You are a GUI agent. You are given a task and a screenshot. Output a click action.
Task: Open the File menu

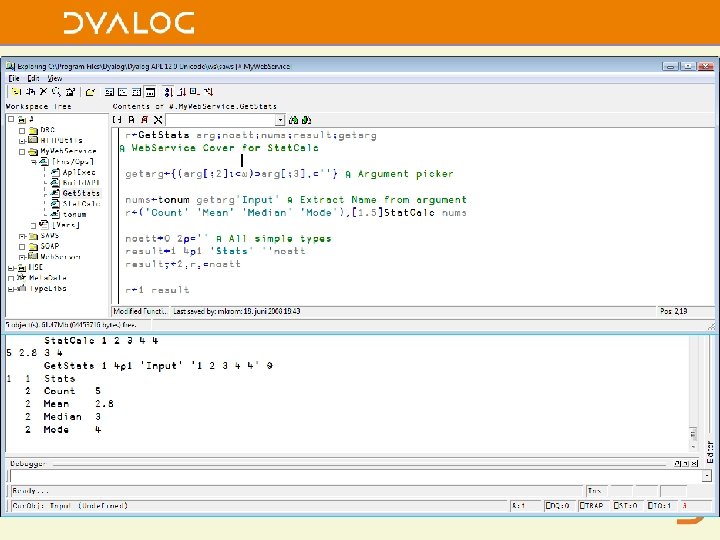14,79
